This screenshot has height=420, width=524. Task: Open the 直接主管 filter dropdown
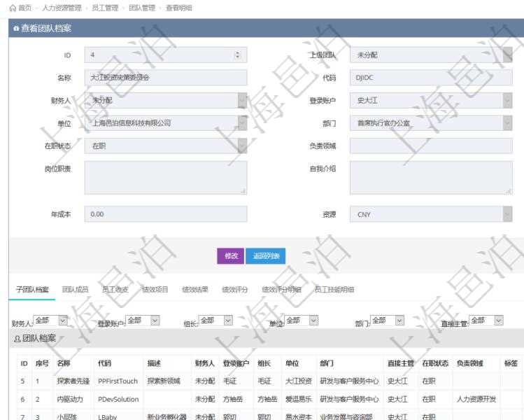(486, 321)
